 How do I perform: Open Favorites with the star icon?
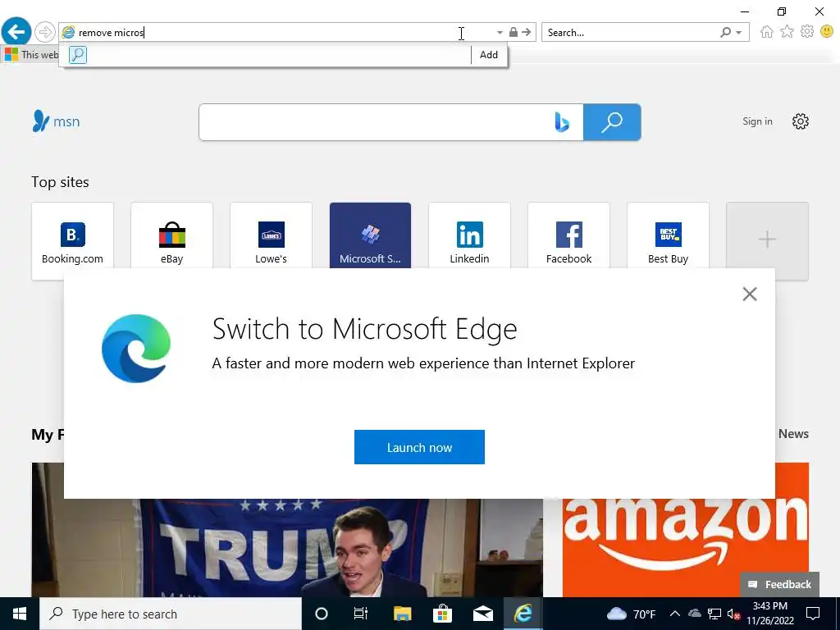tap(787, 32)
